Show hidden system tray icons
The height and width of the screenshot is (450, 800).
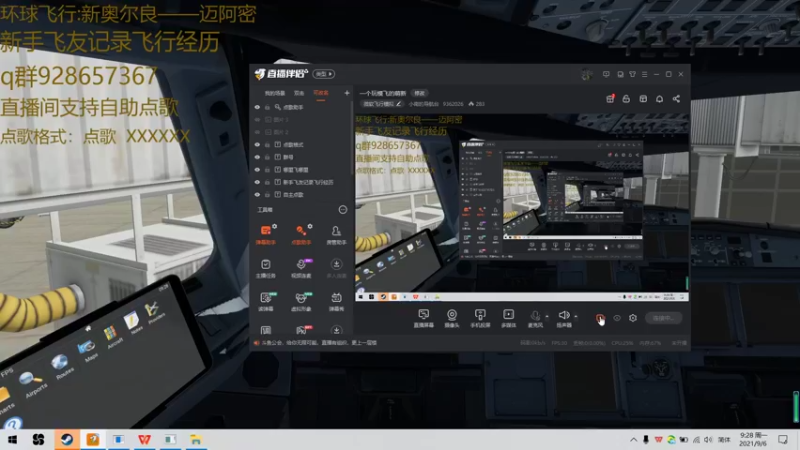633,439
